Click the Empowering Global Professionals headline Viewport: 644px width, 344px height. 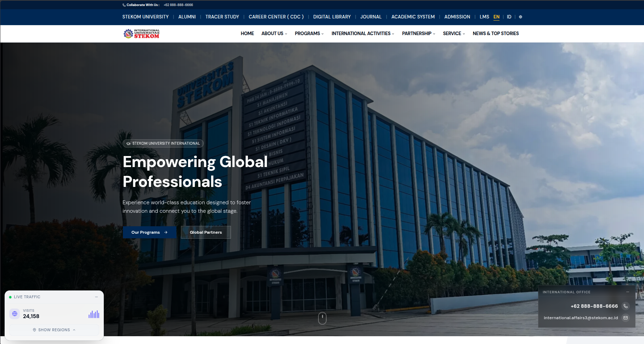(195, 172)
